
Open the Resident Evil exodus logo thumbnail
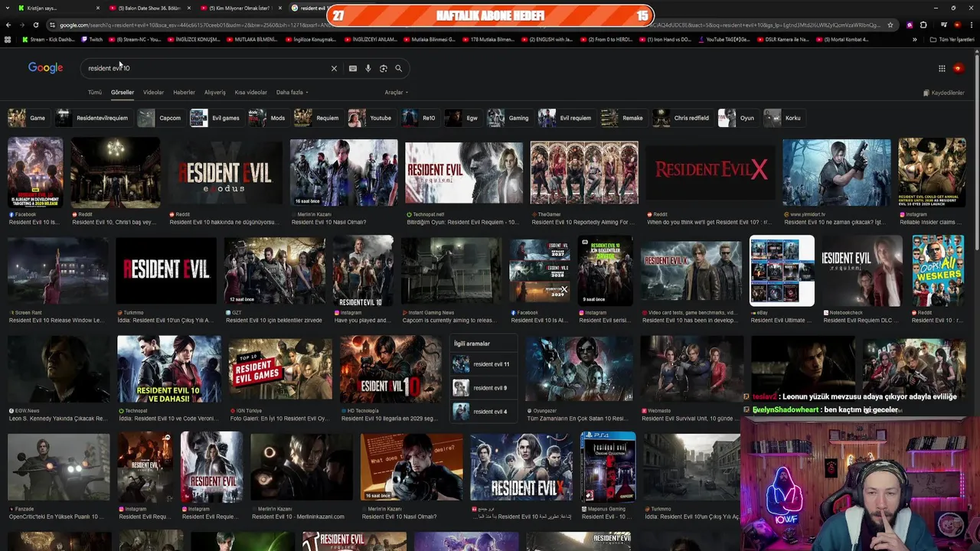click(225, 172)
